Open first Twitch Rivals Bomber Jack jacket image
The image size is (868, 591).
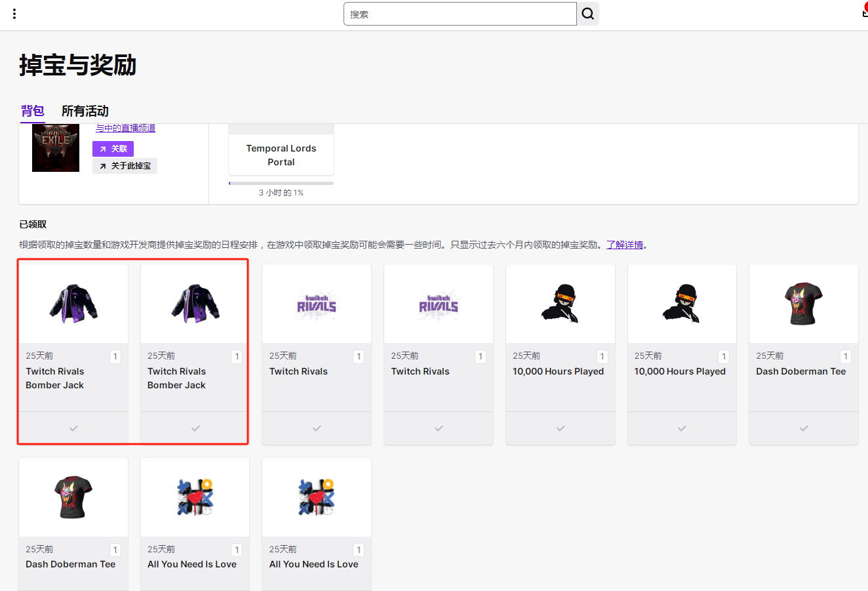click(73, 304)
